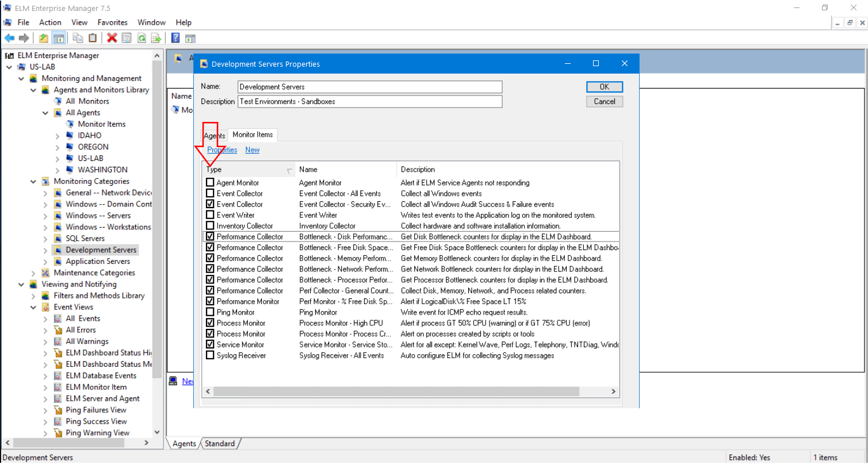Click the console tree horizontal scrollbar

(78, 443)
